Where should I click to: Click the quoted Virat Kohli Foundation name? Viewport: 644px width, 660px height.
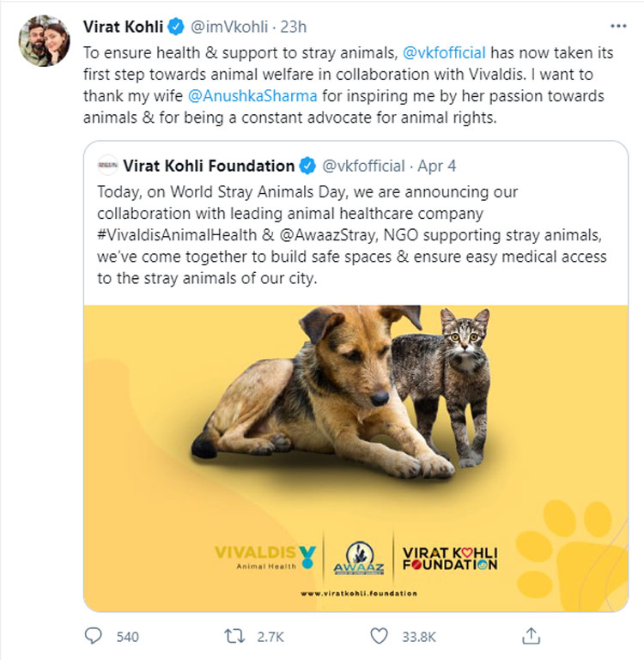[x=209, y=165]
